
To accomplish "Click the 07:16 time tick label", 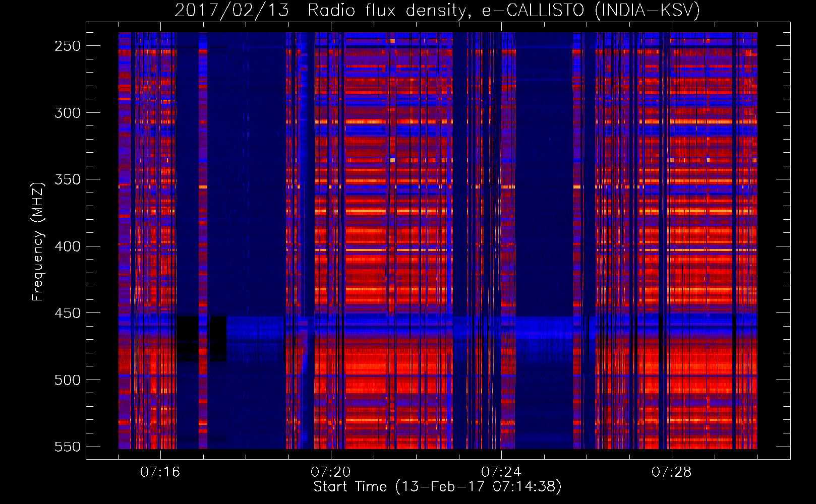I will 160,472.
